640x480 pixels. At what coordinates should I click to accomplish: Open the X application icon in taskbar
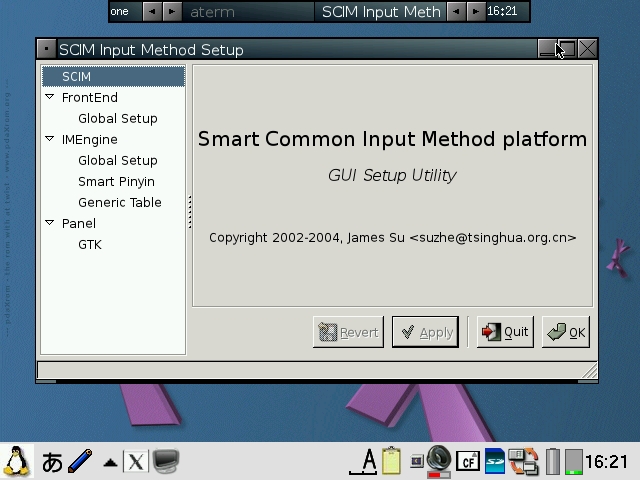pos(135,461)
